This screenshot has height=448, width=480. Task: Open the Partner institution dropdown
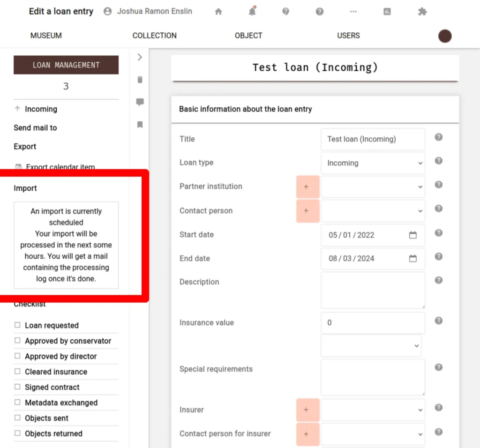point(373,187)
